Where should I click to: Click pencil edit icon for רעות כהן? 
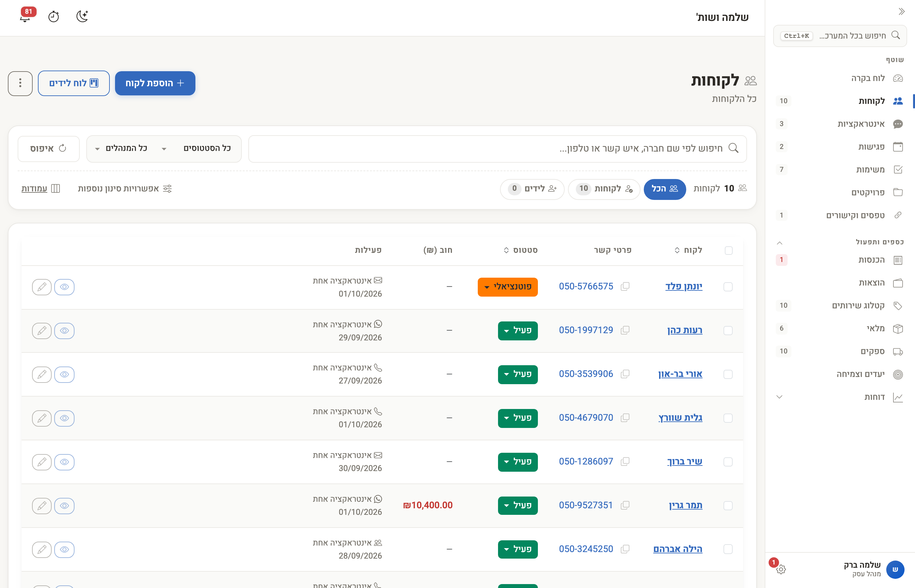tap(42, 331)
